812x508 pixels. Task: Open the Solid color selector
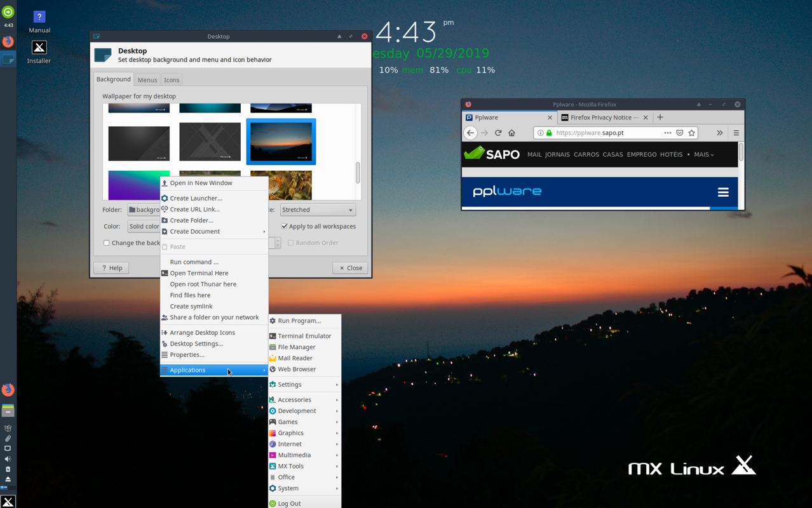pyautogui.click(x=144, y=225)
